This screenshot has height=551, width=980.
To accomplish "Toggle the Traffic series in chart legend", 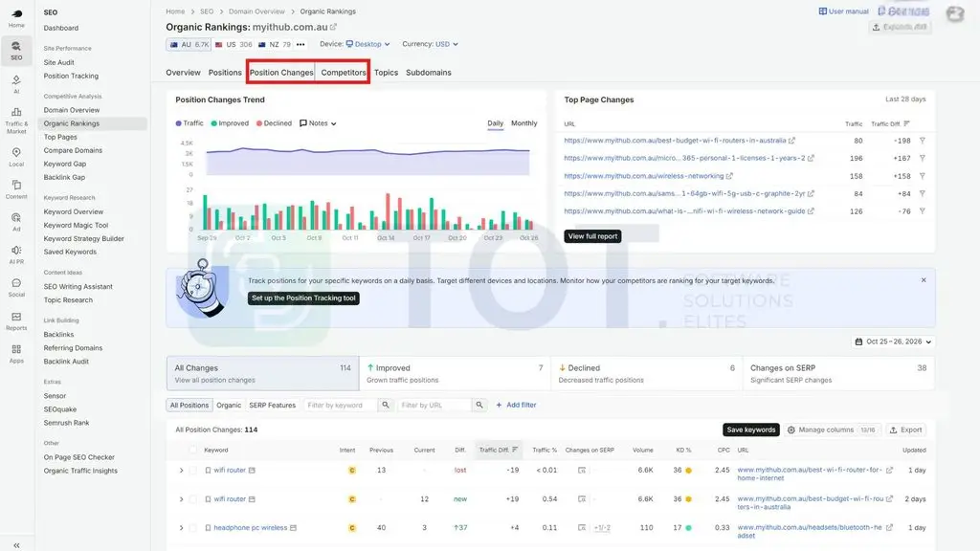I will [189, 123].
